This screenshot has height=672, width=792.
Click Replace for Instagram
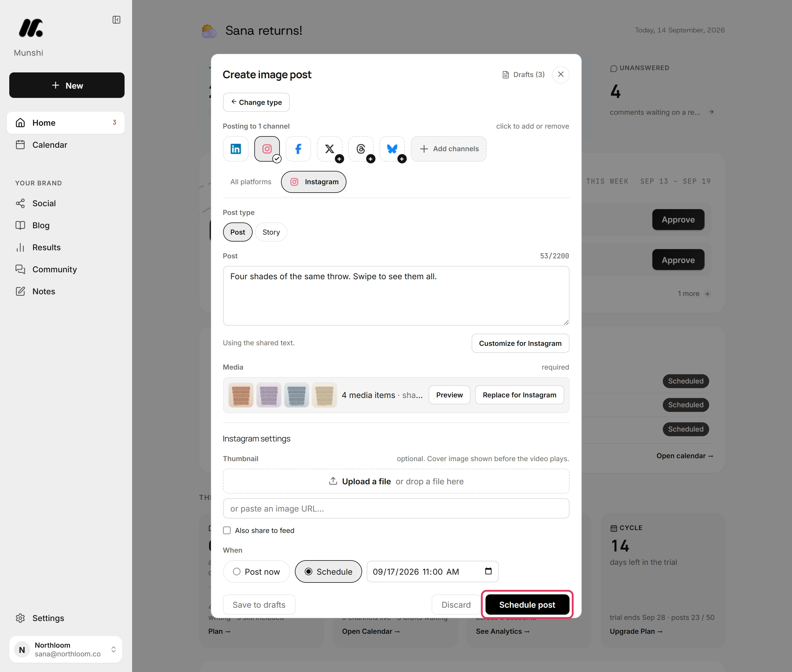[x=520, y=395]
